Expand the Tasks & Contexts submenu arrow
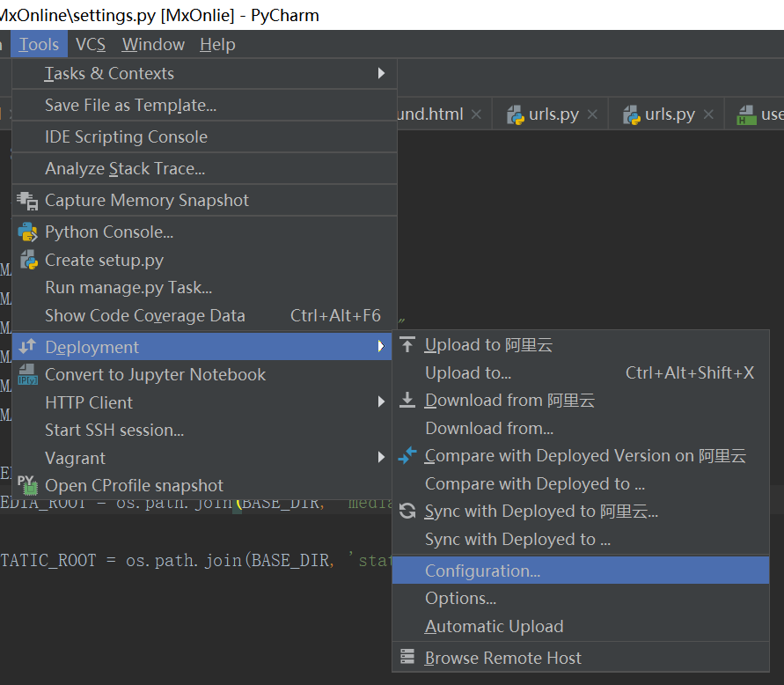The width and height of the screenshot is (784, 685). 382,74
